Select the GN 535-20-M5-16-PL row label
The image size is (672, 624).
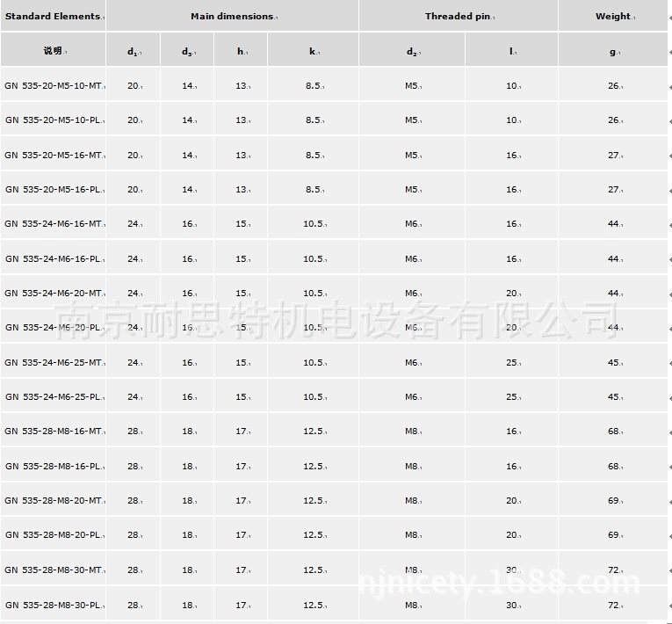point(54,190)
